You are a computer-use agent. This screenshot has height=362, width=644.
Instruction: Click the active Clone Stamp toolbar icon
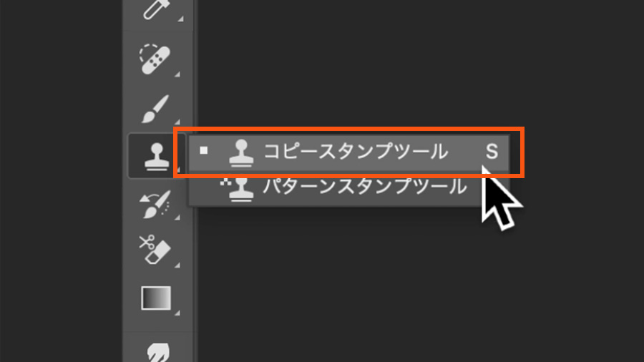point(157,156)
